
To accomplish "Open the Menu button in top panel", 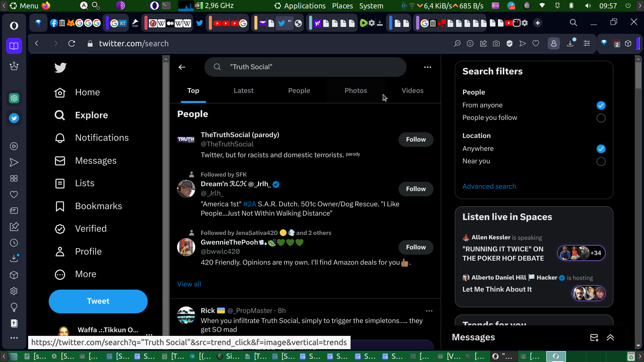I will (x=24, y=6).
